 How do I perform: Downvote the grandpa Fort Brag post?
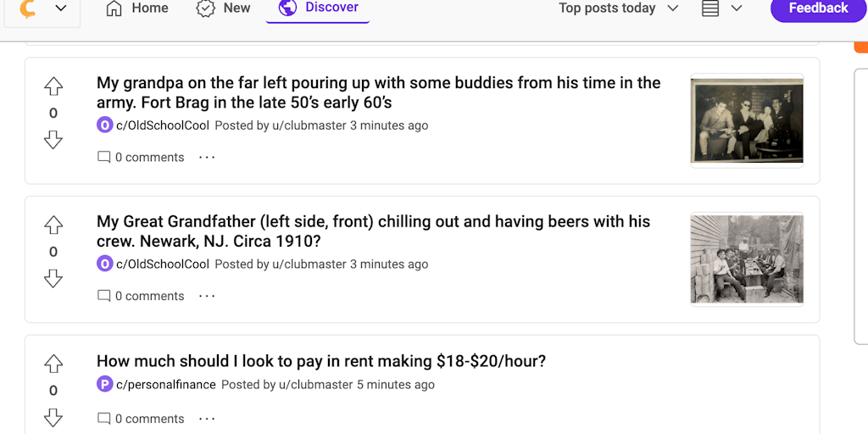(x=53, y=140)
